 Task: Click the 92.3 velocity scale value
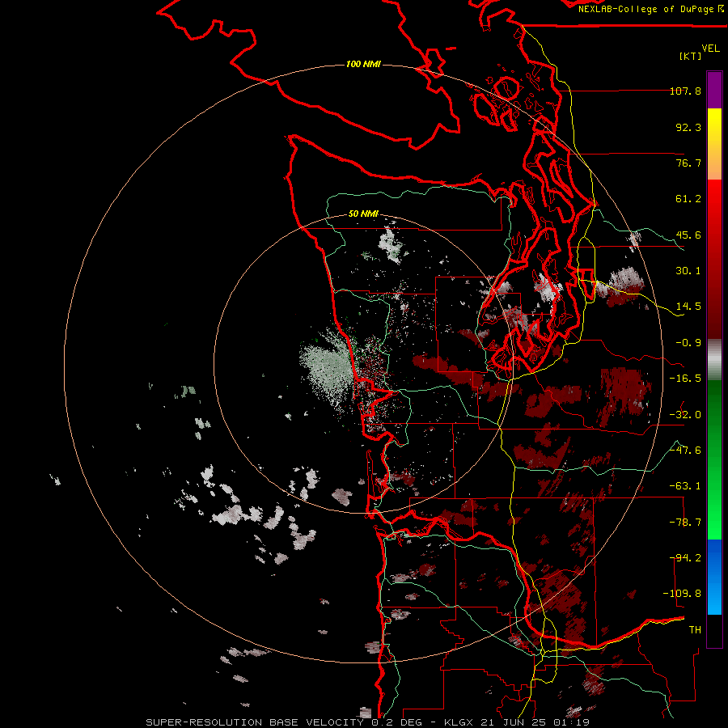tap(688, 127)
